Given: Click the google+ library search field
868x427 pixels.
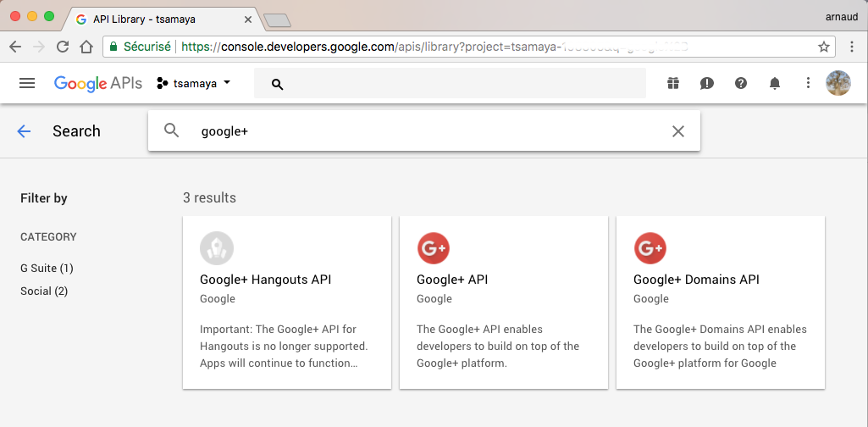Looking at the screenshot, I should tap(424, 130).
